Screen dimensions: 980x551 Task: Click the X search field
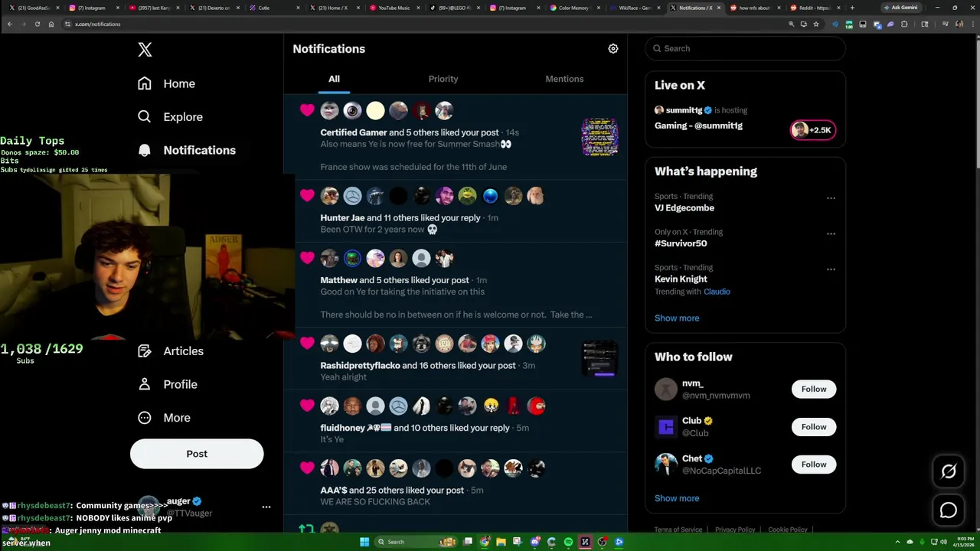(x=745, y=48)
